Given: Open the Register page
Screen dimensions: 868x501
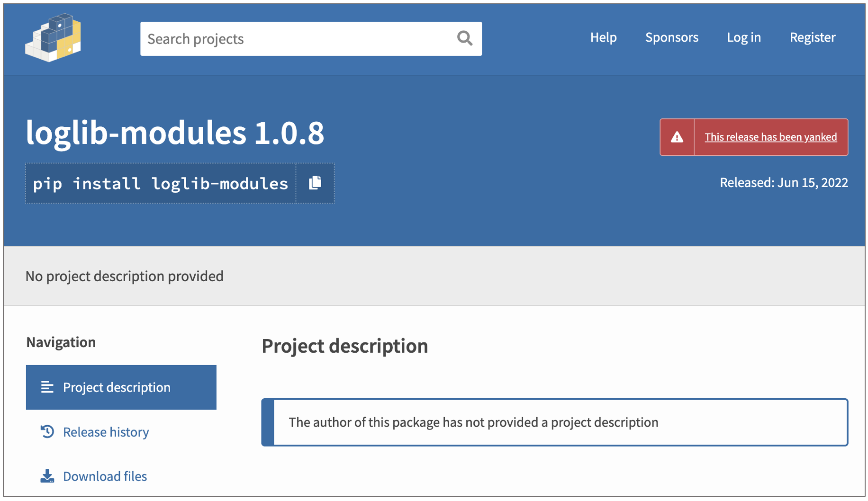Looking at the screenshot, I should [x=812, y=37].
